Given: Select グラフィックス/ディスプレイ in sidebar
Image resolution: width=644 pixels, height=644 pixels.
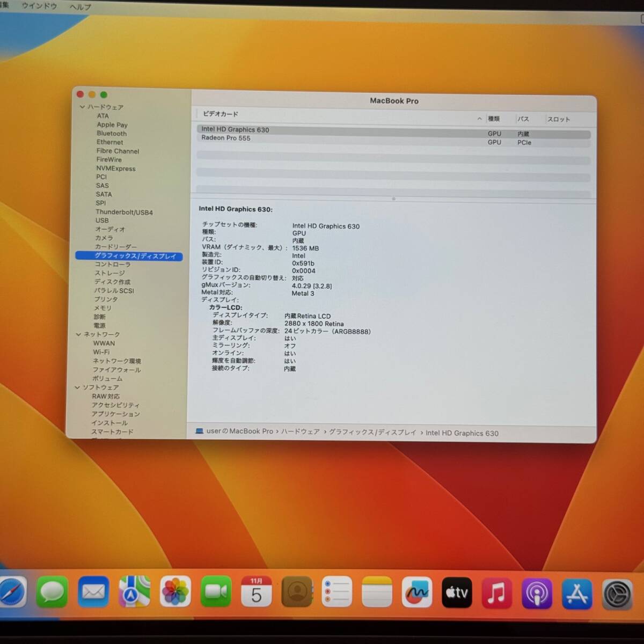Looking at the screenshot, I should click(129, 256).
